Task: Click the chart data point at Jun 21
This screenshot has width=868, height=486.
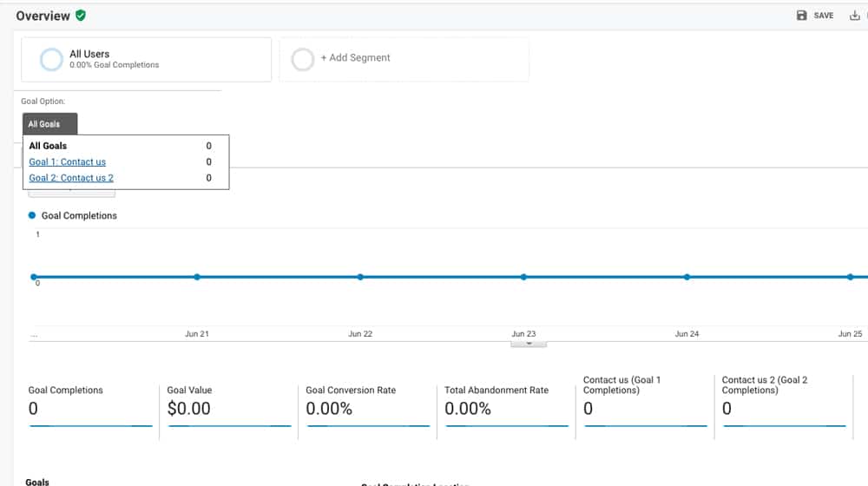Action: point(197,277)
